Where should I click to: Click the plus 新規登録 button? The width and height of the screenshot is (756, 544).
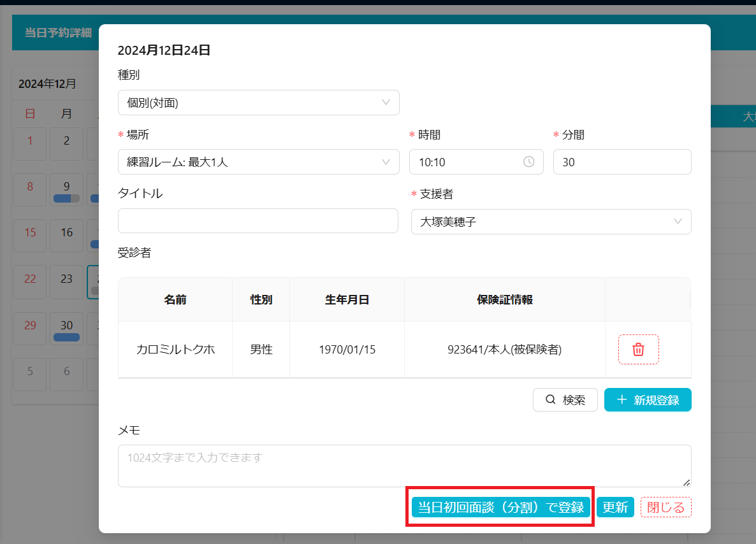click(648, 400)
